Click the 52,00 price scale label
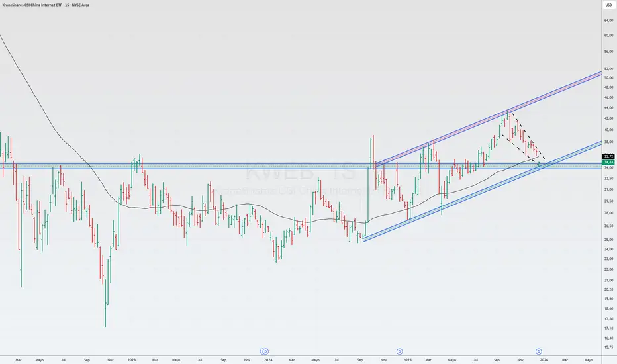This screenshot has width=617, height=364. click(609, 69)
